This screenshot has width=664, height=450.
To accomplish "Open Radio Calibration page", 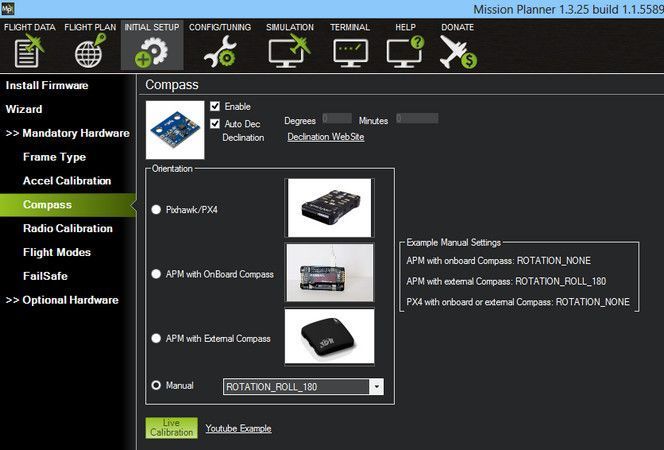I will point(68,228).
